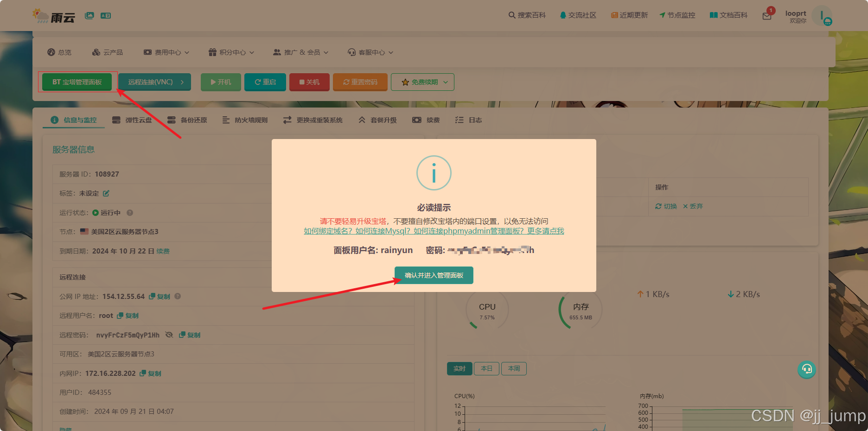This screenshot has width=868, height=431.
Task: Select 本日 chart range
Action: [486, 368]
